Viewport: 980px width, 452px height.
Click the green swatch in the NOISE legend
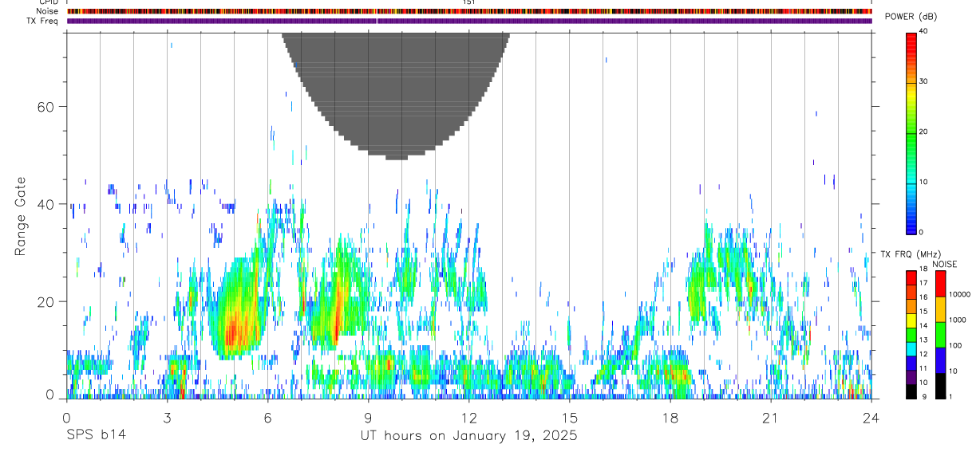coord(940,335)
